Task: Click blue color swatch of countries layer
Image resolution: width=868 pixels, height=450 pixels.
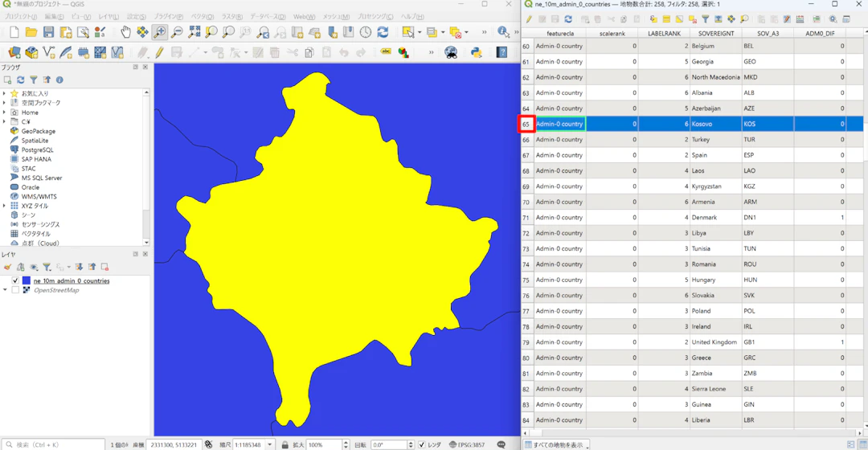Action: (27, 280)
